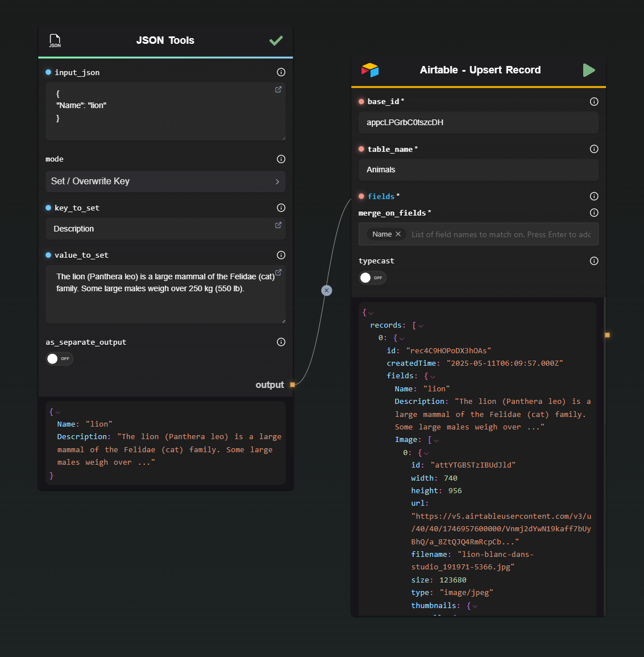This screenshot has width=644, height=657.
Task: Show info for merge_on_fields parameter
Action: click(x=594, y=212)
